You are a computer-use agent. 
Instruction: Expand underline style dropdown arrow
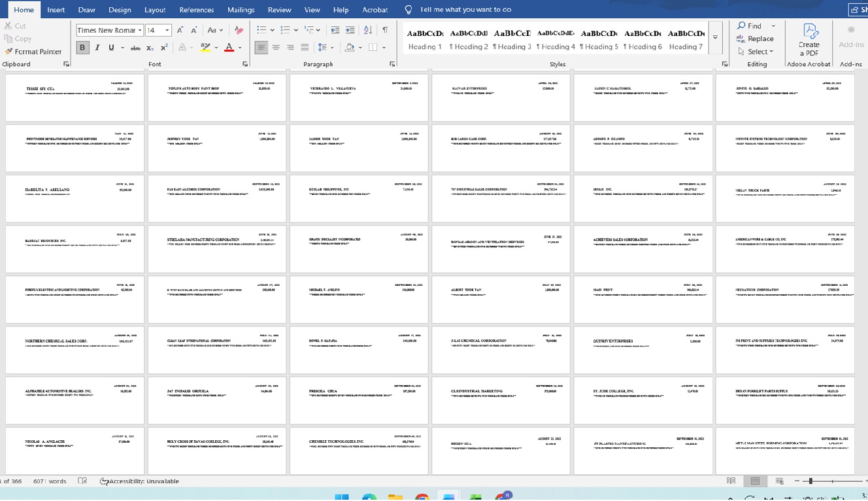[122, 48]
